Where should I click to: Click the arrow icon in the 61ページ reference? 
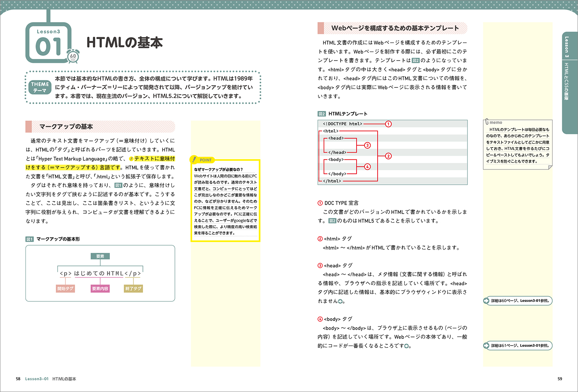click(x=486, y=346)
